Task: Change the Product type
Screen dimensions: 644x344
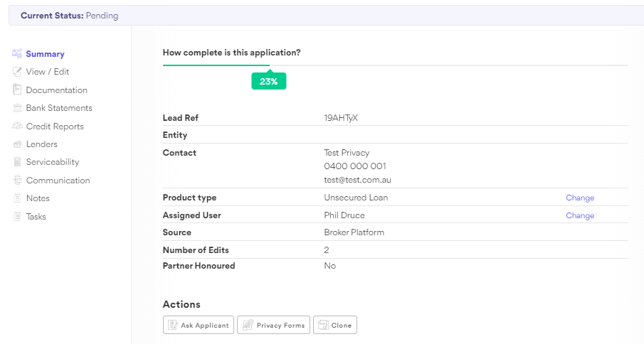Action: (x=579, y=198)
